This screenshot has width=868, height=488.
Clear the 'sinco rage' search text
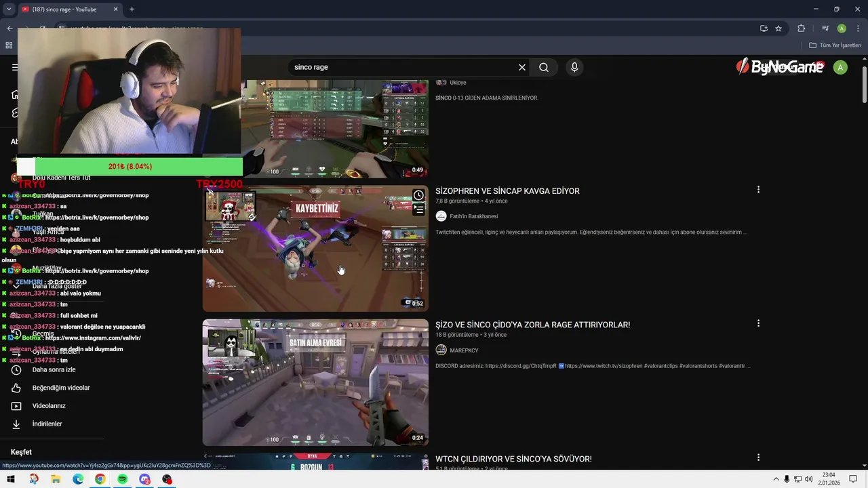[522, 67]
